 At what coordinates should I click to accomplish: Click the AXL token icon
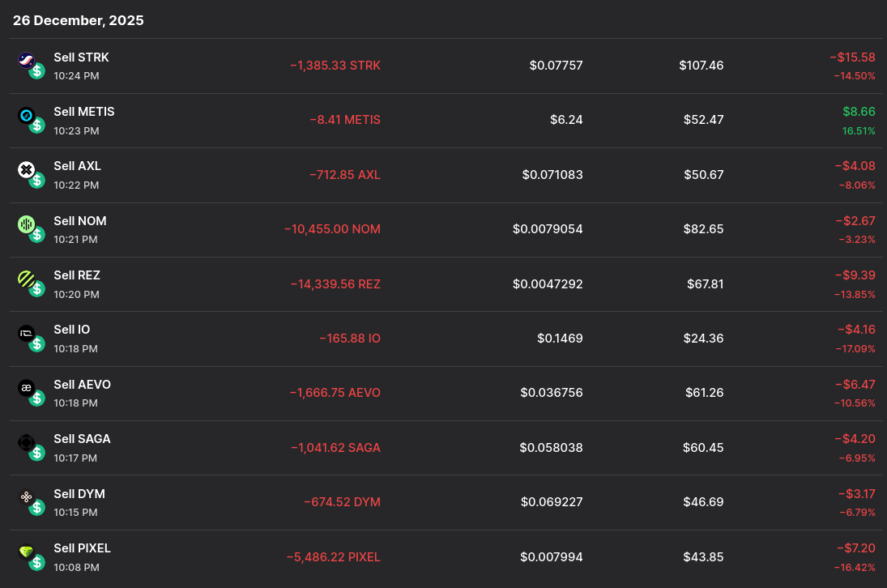(x=27, y=169)
